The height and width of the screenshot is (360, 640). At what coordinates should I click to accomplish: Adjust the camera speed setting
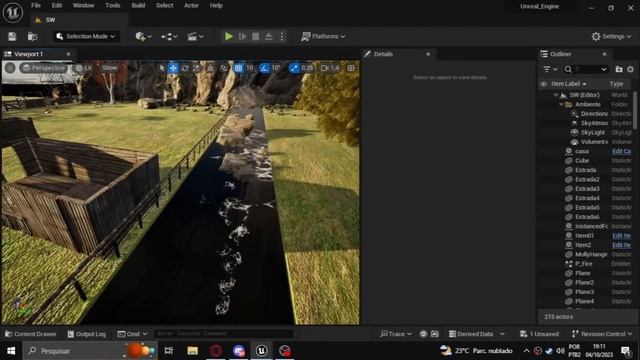click(x=330, y=68)
